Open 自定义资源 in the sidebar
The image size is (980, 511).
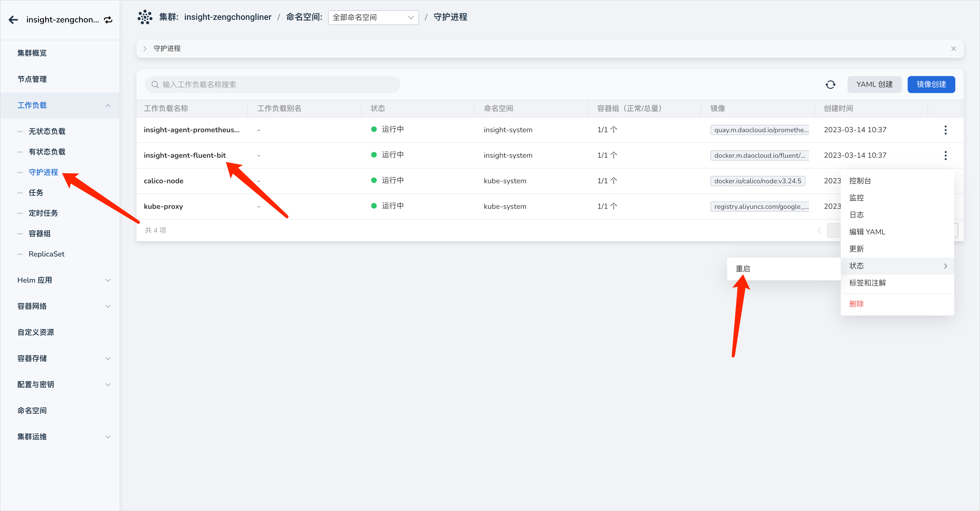click(x=36, y=333)
